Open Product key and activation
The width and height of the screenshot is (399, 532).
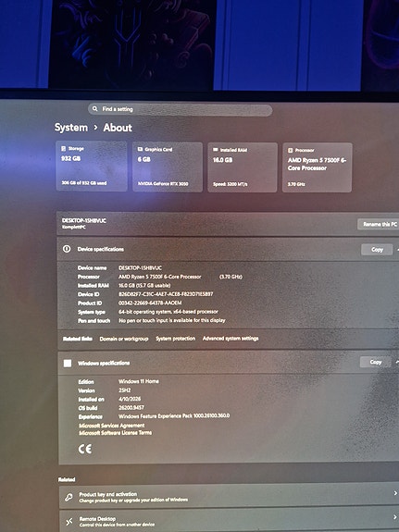click(x=229, y=497)
